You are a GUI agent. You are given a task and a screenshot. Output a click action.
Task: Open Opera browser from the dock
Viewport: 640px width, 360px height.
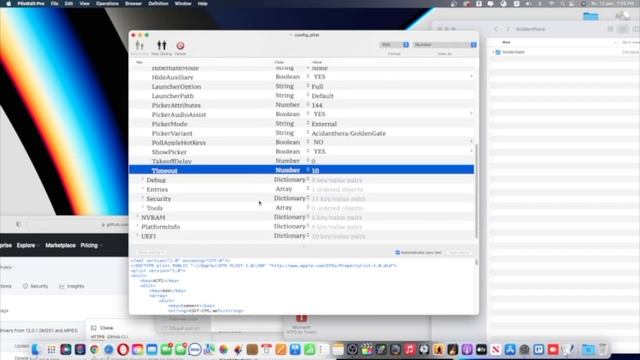tap(123, 349)
